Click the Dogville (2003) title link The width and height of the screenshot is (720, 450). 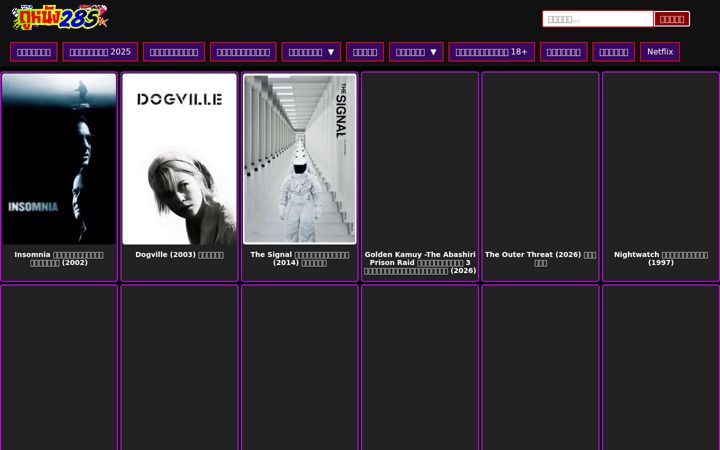point(180,254)
